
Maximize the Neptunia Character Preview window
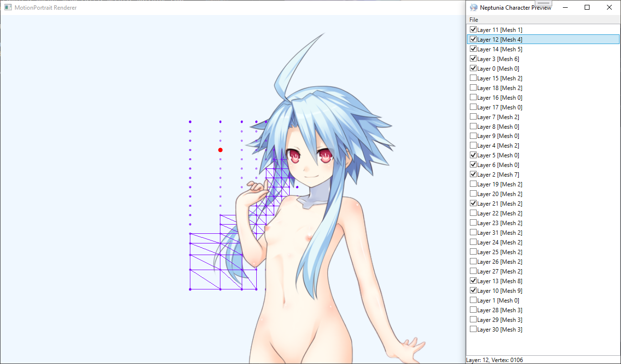tap(587, 7)
